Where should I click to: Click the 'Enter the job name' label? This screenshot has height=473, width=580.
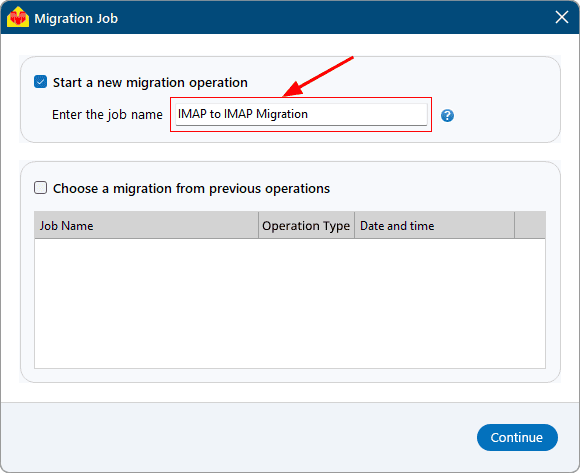pos(107,115)
